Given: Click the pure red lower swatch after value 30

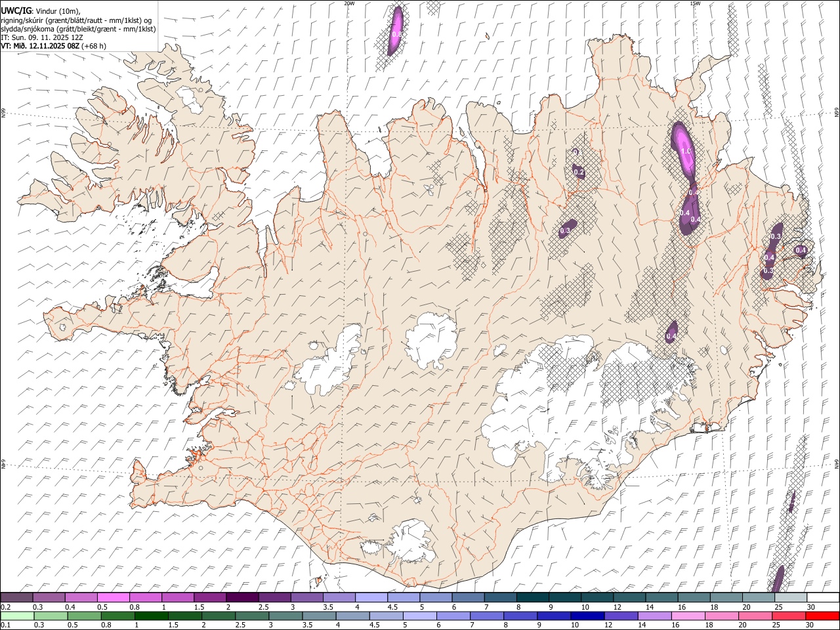Looking at the screenshot, I should pyautogui.click(x=822, y=616).
